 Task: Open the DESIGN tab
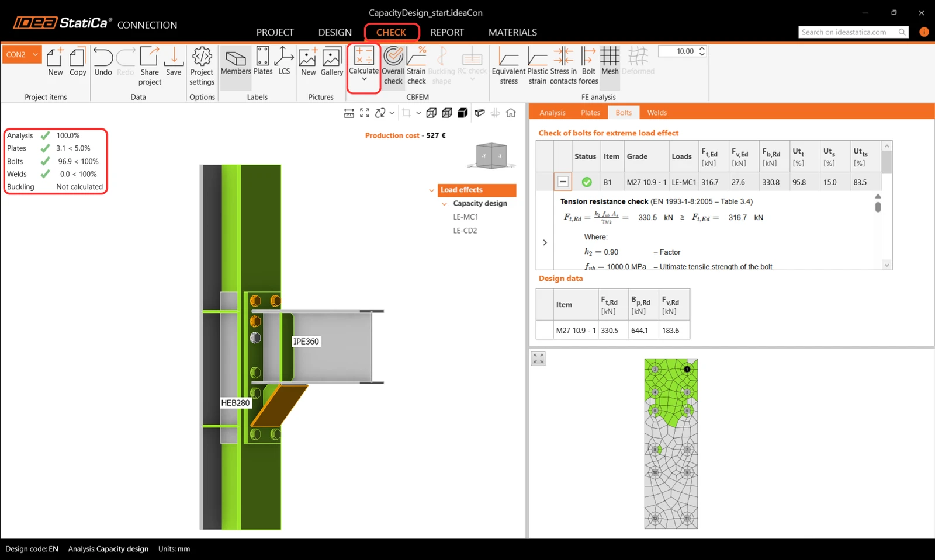pos(335,33)
